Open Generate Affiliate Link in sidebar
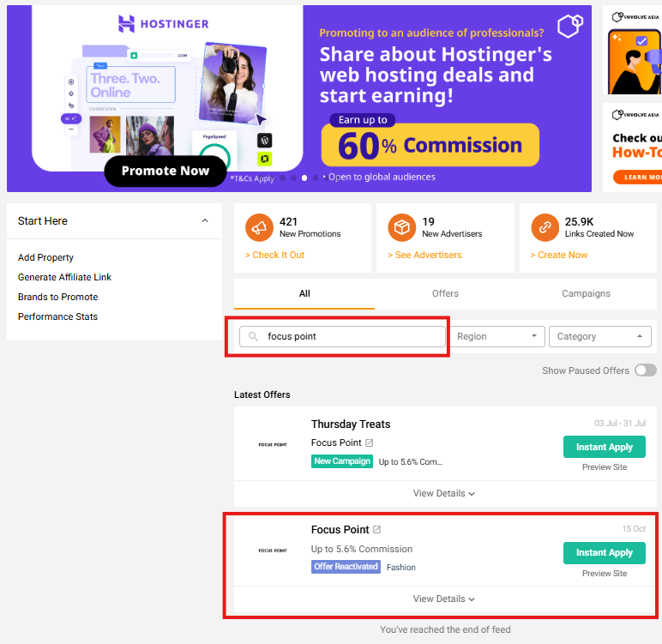662x644 pixels. coord(64,277)
